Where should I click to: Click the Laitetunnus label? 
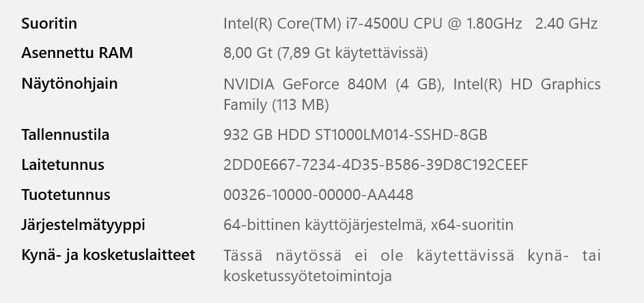coord(63,164)
